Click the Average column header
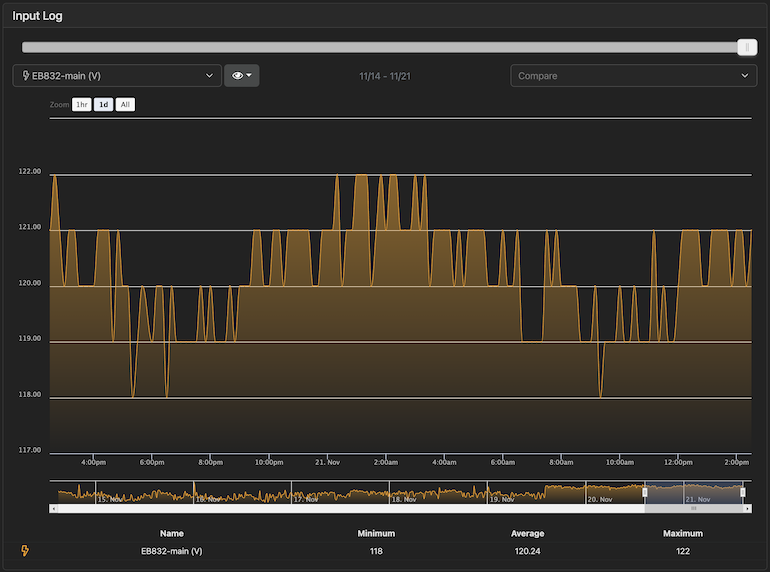Image resolution: width=770 pixels, height=572 pixels. (527, 533)
